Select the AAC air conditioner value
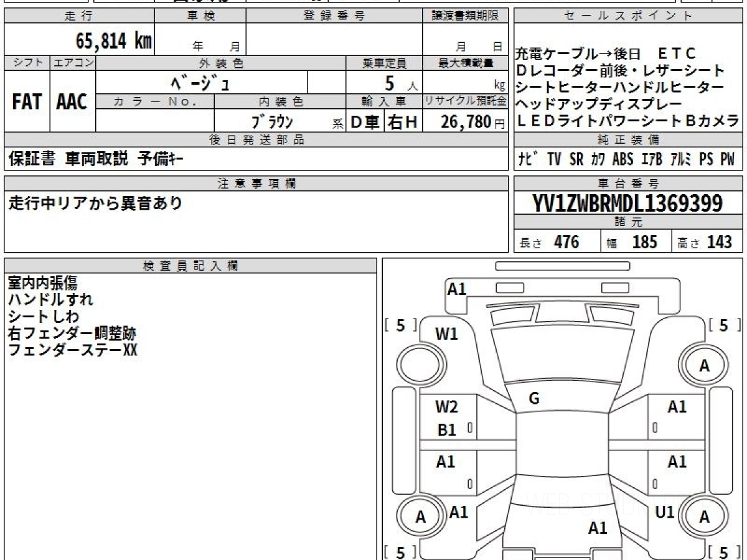This screenshot has width=747, height=560. pos(72,102)
